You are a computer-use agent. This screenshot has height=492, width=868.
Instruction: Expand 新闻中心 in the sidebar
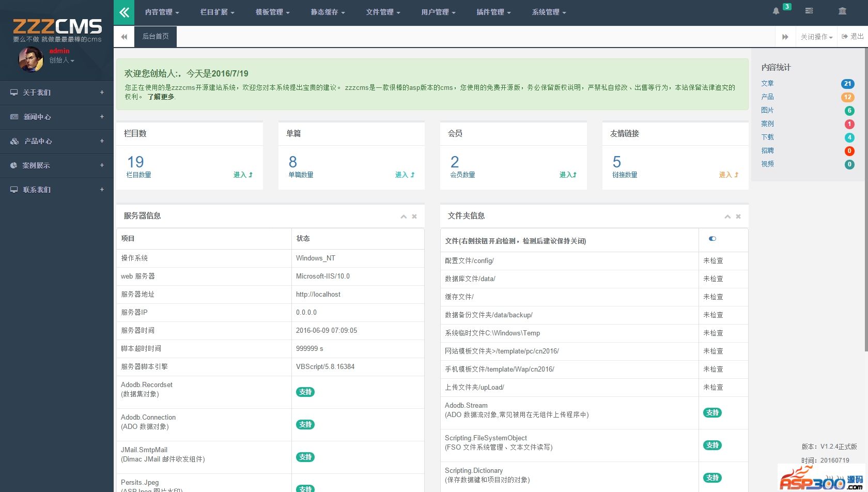57,117
